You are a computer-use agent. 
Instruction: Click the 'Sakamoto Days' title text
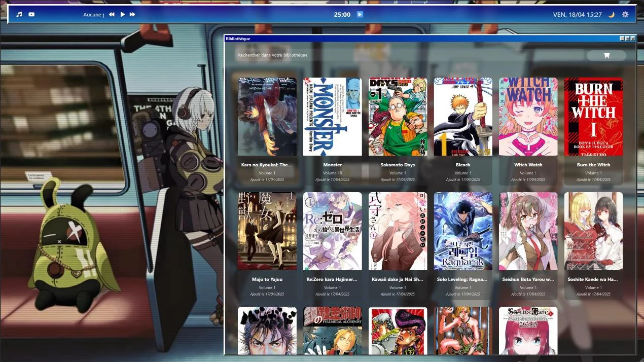(x=398, y=165)
